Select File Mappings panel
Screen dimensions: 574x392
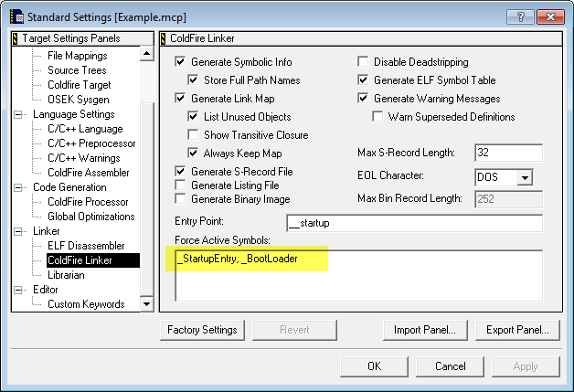[x=78, y=56]
